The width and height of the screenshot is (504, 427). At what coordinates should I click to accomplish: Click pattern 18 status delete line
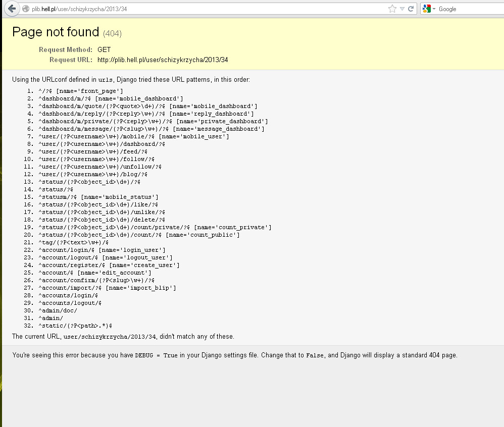coord(102,220)
